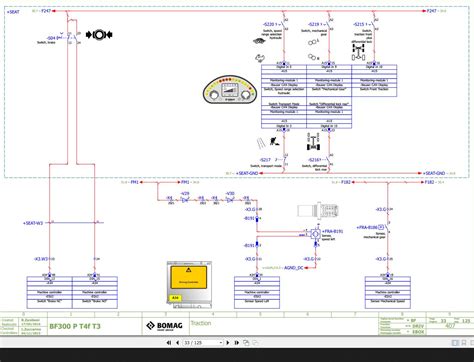Follow the right FM1 cross reference
Screen dimensions: 474x362
coord(185,182)
